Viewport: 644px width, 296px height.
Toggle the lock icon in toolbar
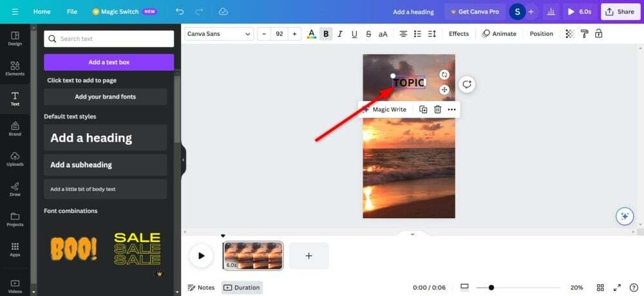[599, 33]
